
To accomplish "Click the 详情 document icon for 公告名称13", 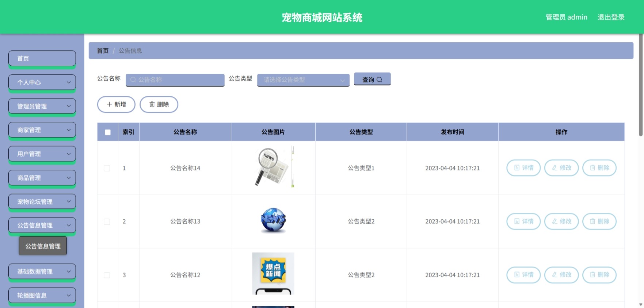I will click(x=517, y=221).
